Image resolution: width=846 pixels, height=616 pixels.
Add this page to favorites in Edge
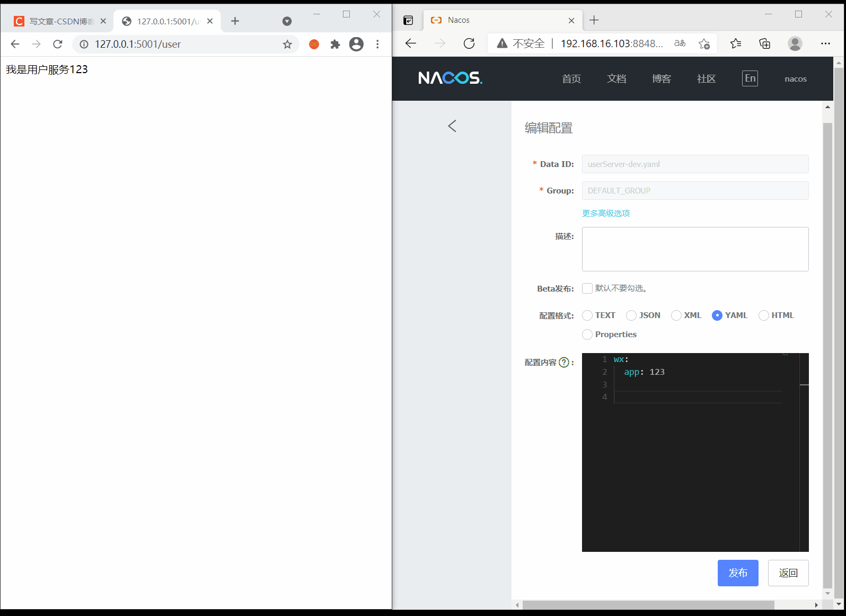point(704,43)
